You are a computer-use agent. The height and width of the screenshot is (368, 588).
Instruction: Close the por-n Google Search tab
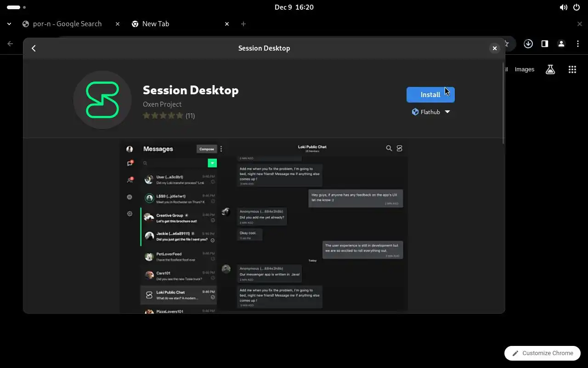118,24
